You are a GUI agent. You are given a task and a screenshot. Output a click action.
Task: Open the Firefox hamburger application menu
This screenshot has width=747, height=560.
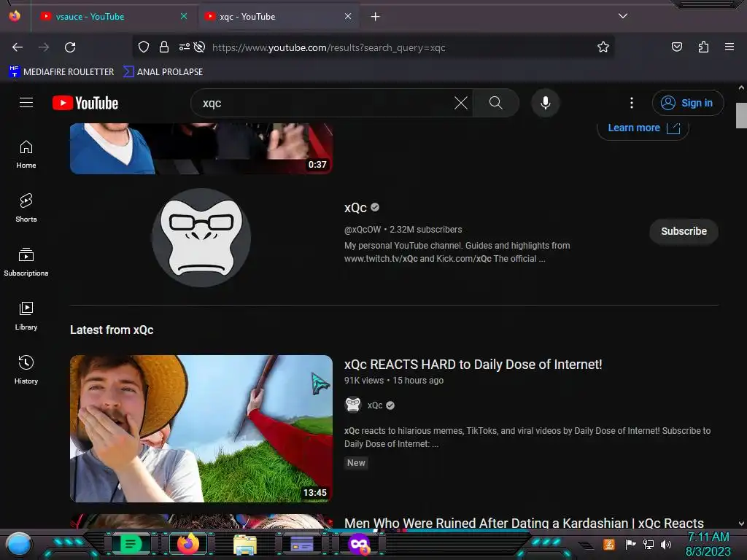[x=729, y=47]
